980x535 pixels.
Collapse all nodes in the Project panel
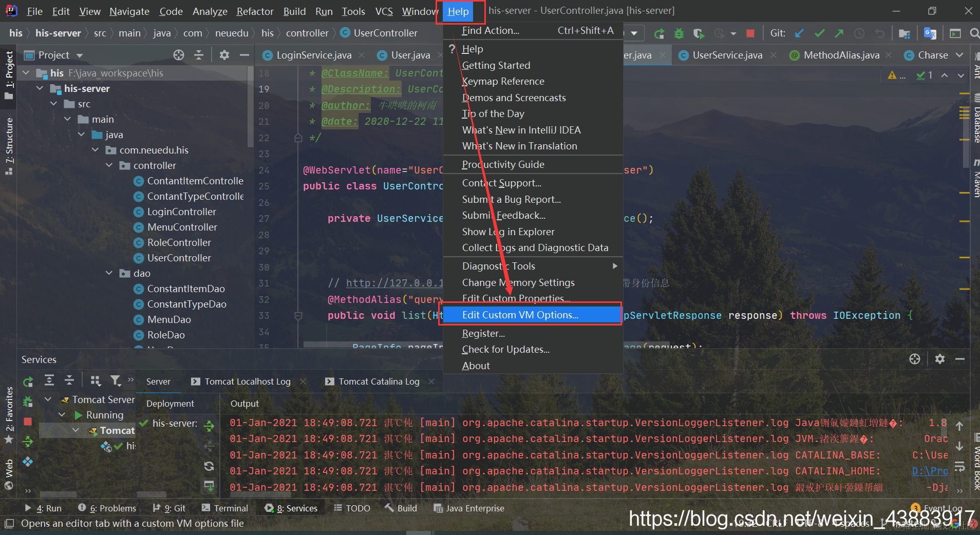(199, 55)
